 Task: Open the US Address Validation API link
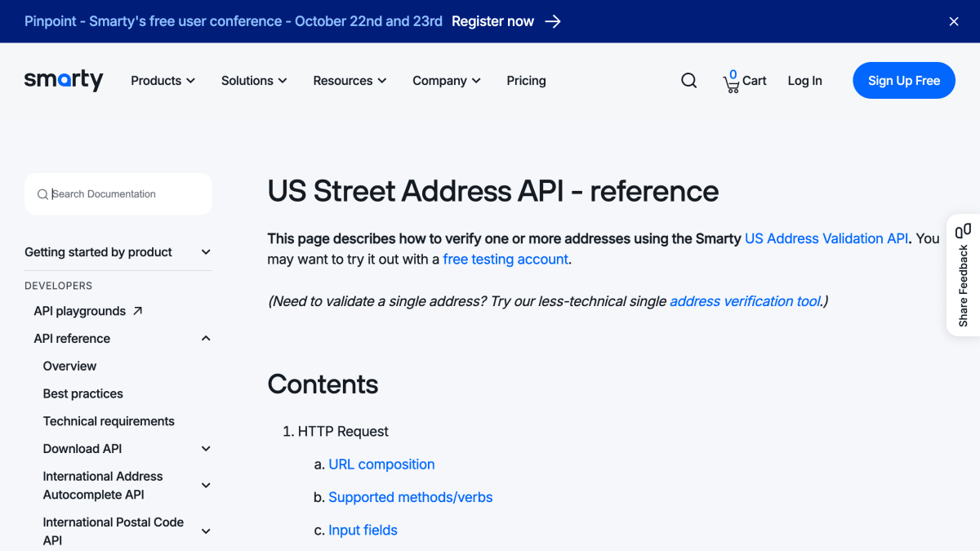[826, 238]
